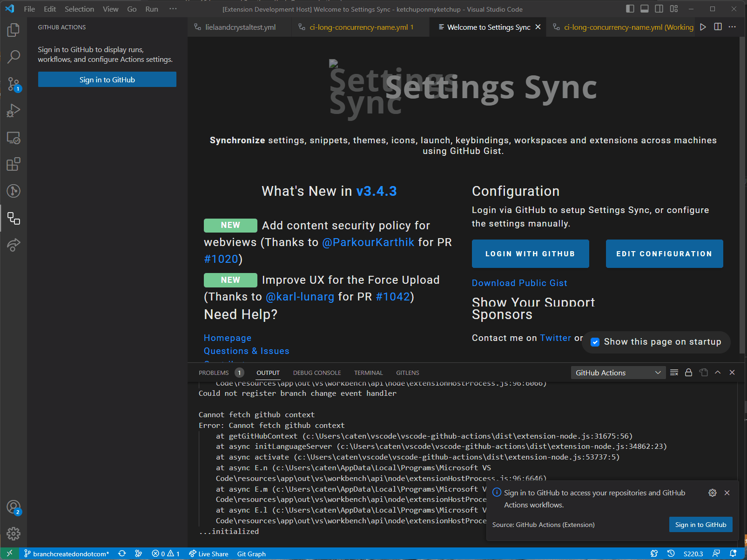Click Sign in to GitHub in notification
The height and width of the screenshot is (560, 747).
(x=700, y=525)
